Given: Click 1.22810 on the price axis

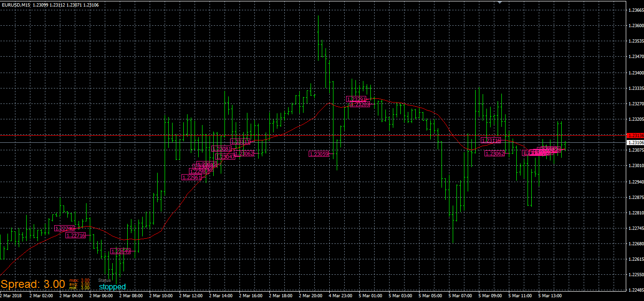Looking at the screenshot, I should pyautogui.click(x=636, y=213).
